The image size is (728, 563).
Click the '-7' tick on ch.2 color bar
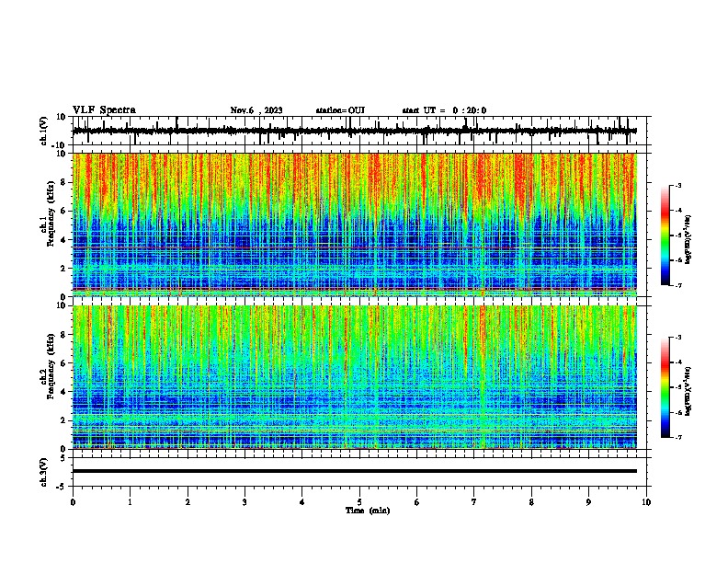tap(678, 438)
